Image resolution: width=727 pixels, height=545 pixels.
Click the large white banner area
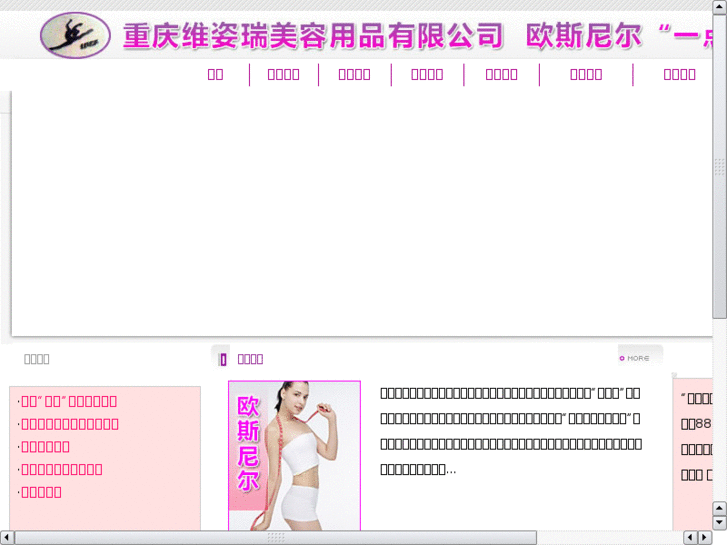362,213
